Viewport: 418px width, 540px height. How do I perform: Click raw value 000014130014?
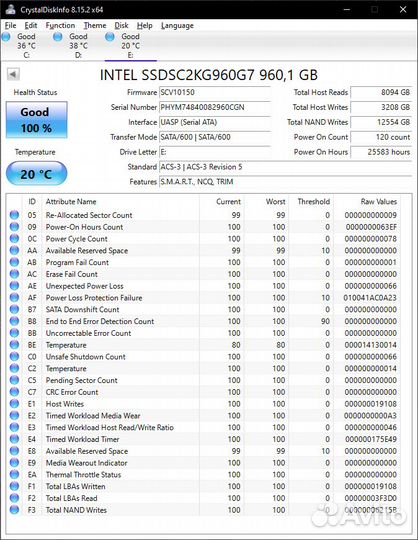(x=370, y=345)
